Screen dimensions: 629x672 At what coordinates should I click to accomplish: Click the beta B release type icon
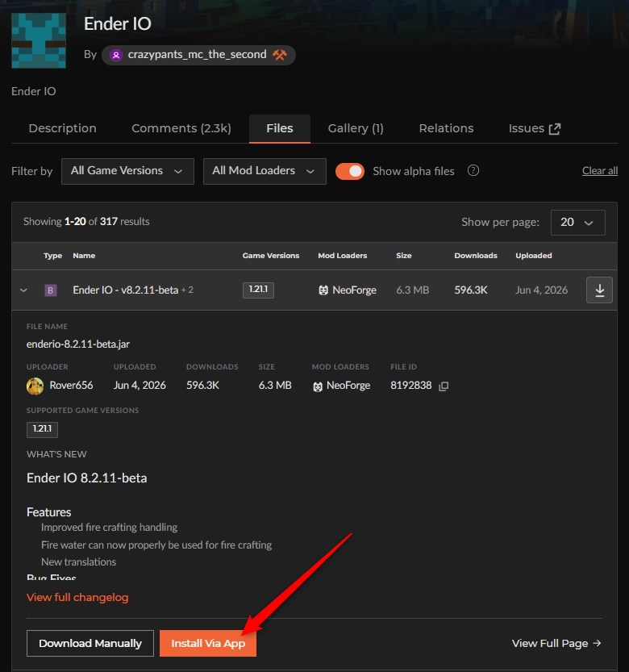(x=51, y=290)
